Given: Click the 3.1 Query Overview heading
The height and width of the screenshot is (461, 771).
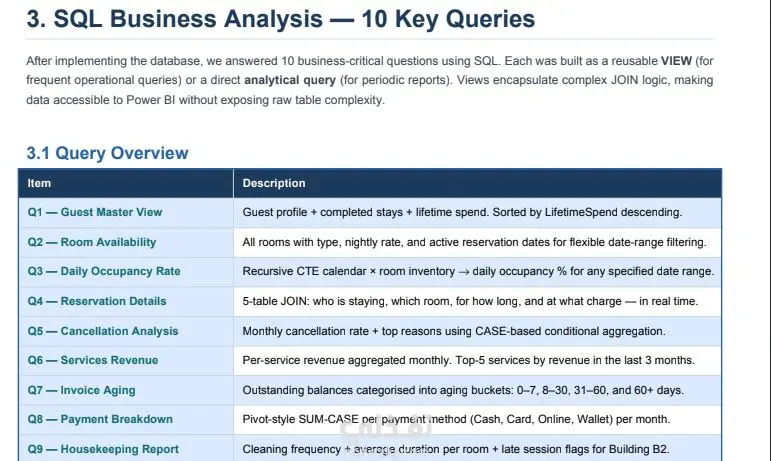Looking at the screenshot, I should click(x=107, y=153).
